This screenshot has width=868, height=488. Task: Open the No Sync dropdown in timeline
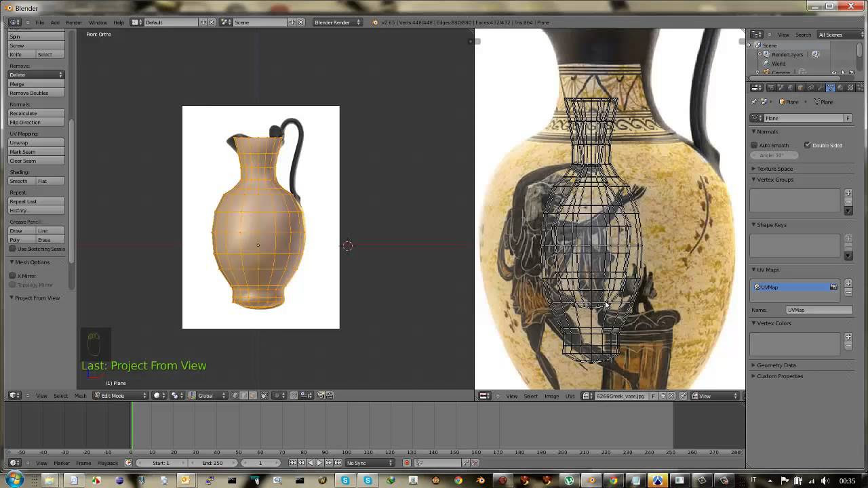pyautogui.click(x=370, y=463)
